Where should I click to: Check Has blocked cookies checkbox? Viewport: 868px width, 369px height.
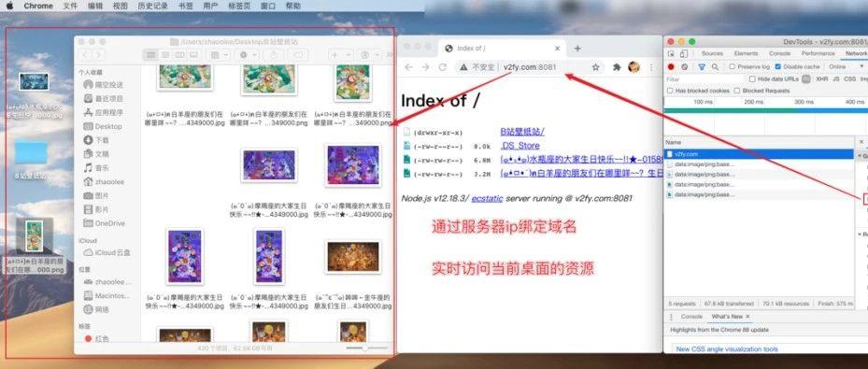pos(670,91)
